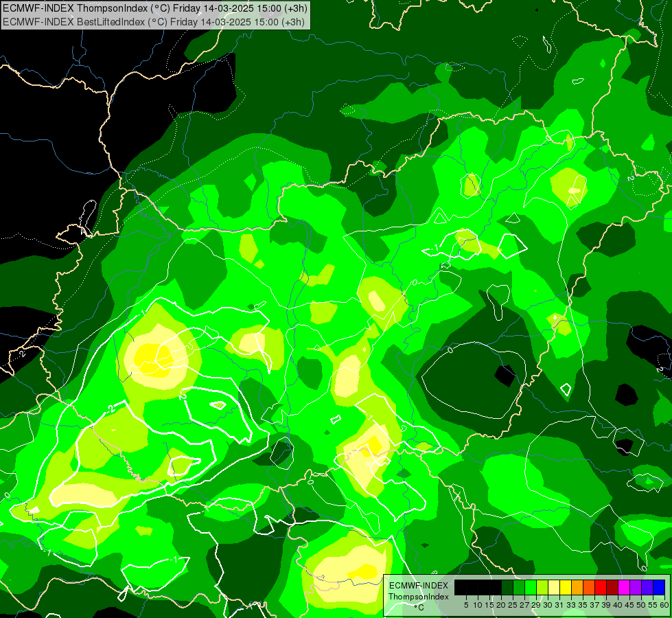Click the '°C' unit label in the legend

coord(419,608)
